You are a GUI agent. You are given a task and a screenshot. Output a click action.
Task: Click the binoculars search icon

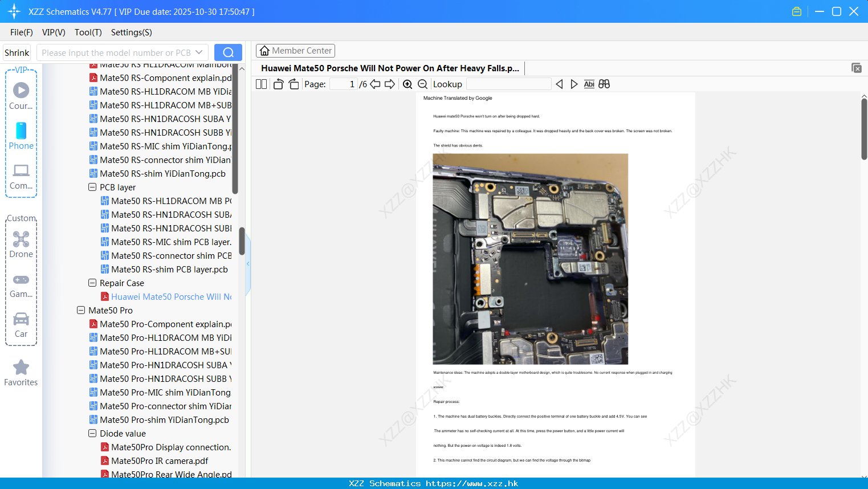[x=604, y=84]
